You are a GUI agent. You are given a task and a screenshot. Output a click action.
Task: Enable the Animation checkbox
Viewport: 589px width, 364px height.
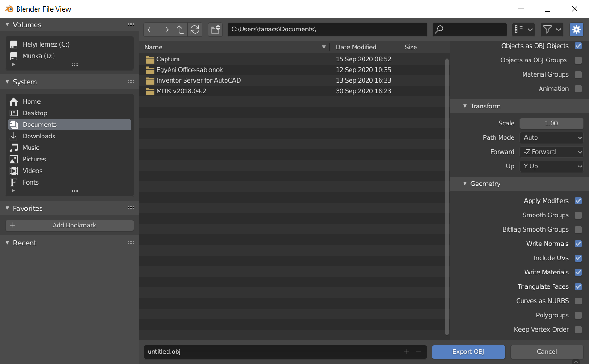(x=578, y=89)
